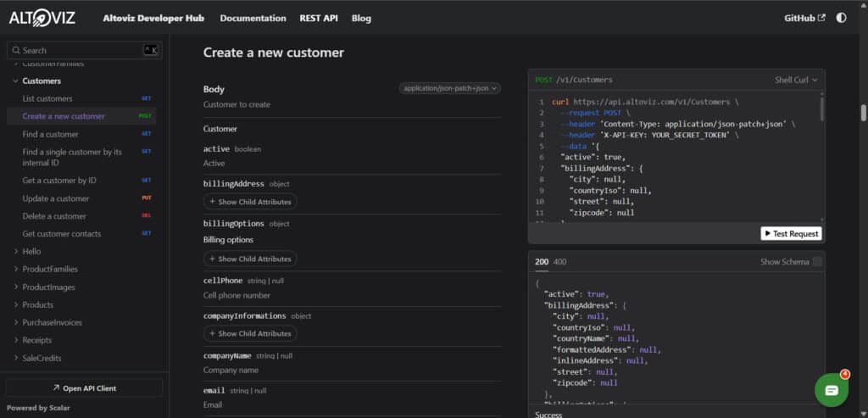Screen dimensions: 868x418
Task: Click the search magnifier icon
Action: coord(16,51)
